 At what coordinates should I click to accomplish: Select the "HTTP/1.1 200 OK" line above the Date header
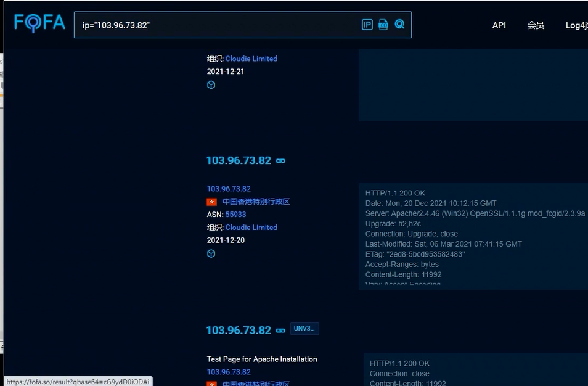(x=395, y=193)
